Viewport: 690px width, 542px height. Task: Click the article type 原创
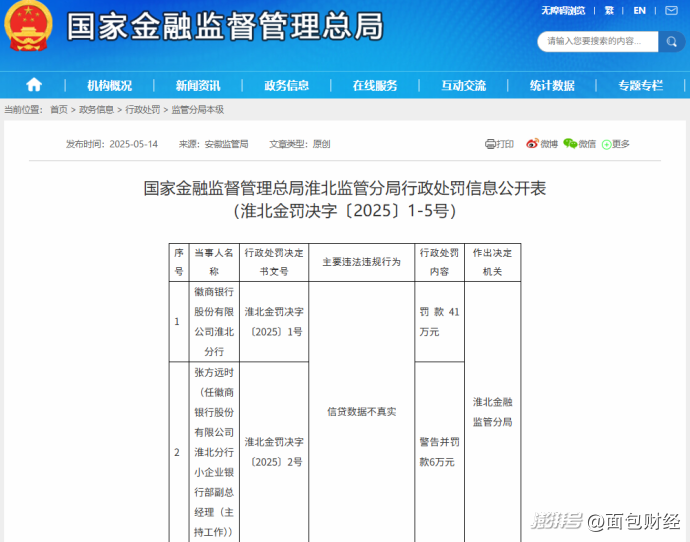click(x=321, y=144)
